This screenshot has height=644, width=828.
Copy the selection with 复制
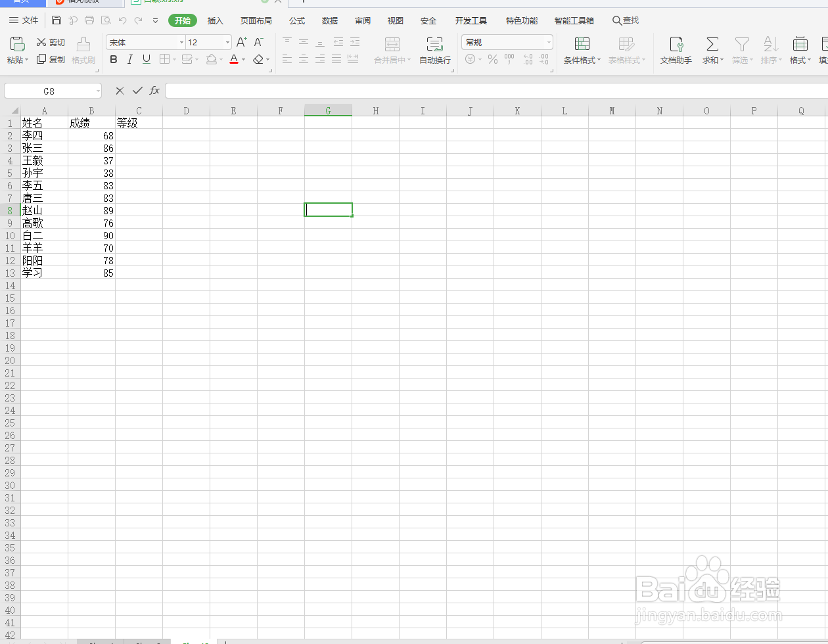[x=51, y=59]
